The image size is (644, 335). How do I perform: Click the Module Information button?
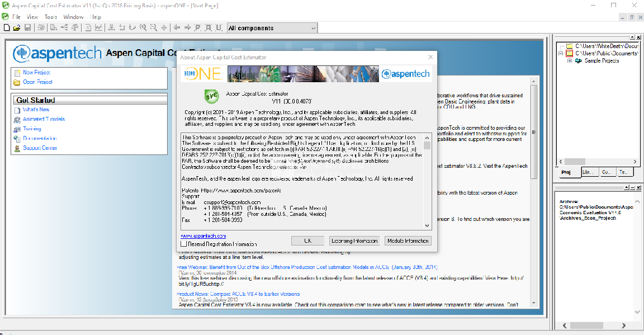point(408,241)
